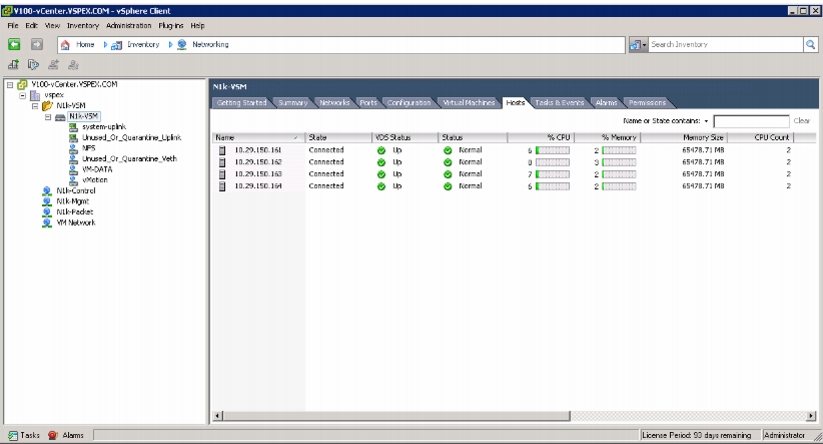Select N1k-Packet network in tree
The height and width of the screenshot is (444, 823).
click(75, 212)
